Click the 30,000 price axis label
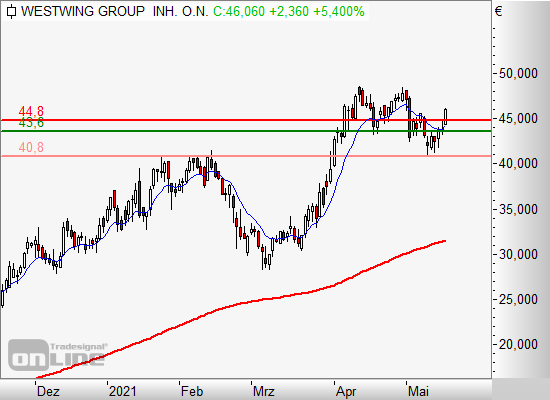This screenshot has width=550, height=400. click(518, 254)
